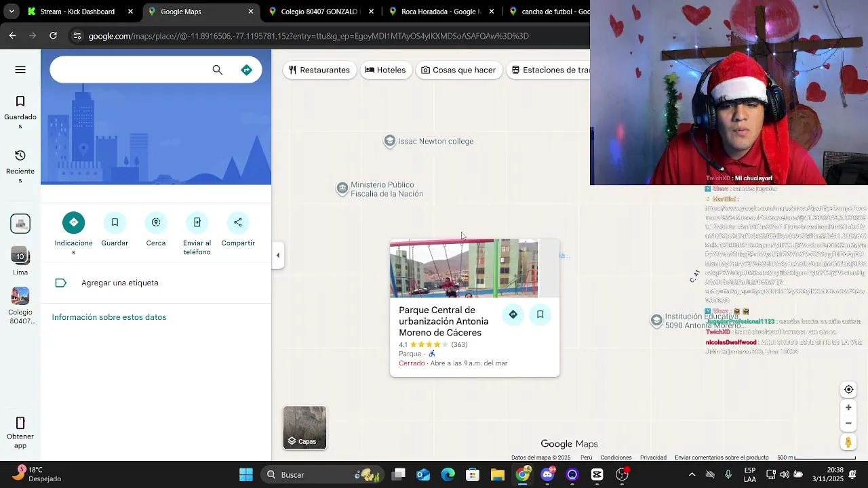868x488 pixels.
Task: Click the browser address bar URL
Action: point(309,36)
